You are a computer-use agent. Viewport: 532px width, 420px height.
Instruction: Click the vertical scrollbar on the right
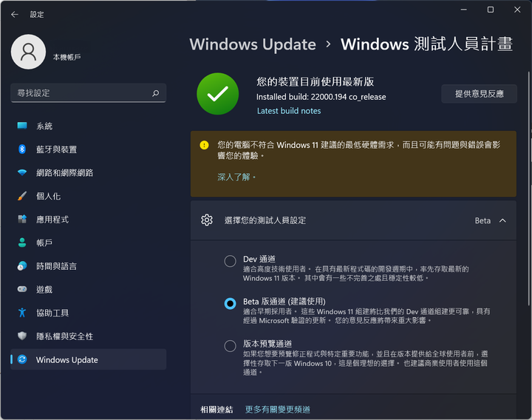click(x=528, y=190)
